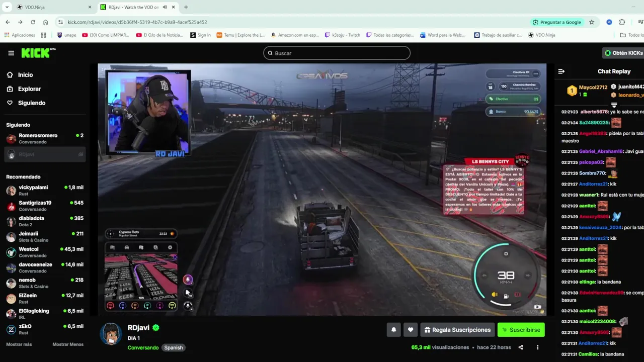
Task: Open Word para la Web bookmark
Action: (443, 35)
